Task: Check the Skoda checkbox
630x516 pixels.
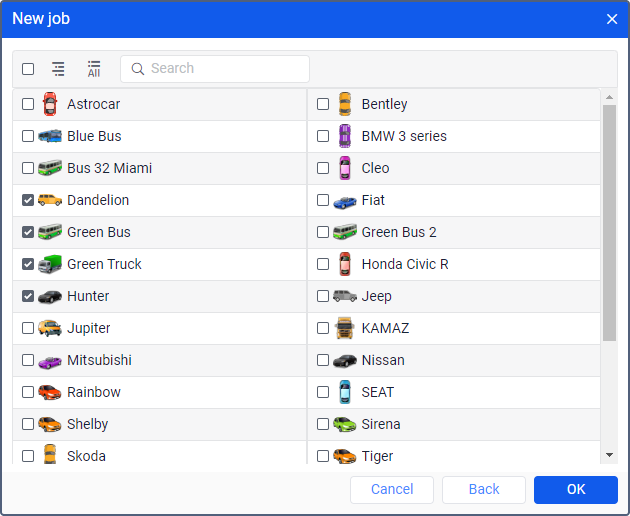Action: tap(28, 456)
